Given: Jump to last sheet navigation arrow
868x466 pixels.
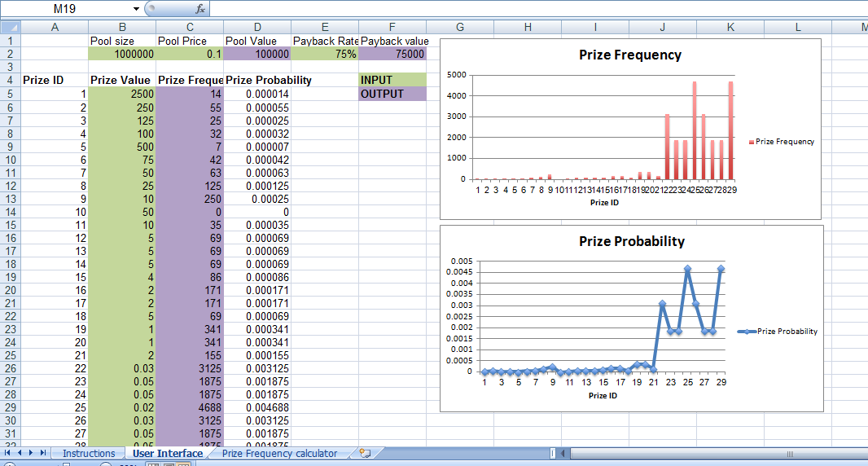Looking at the screenshot, I should point(43,453).
